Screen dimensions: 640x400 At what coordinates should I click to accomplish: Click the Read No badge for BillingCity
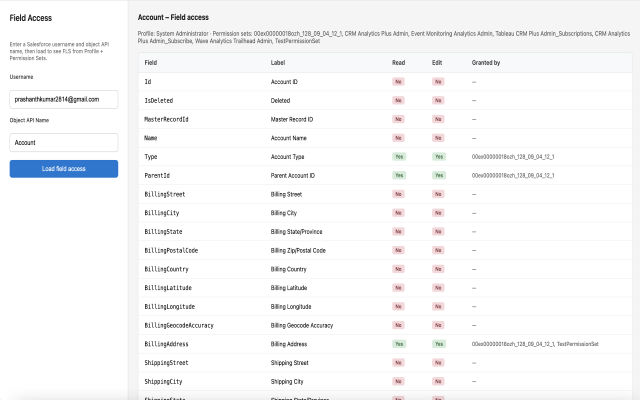pyautogui.click(x=398, y=213)
